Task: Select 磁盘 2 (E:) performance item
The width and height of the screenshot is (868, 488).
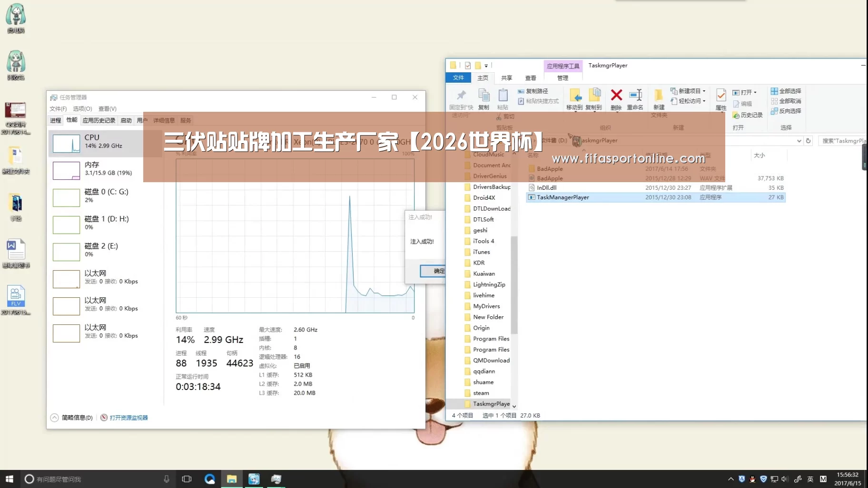Action: coord(105,251)
